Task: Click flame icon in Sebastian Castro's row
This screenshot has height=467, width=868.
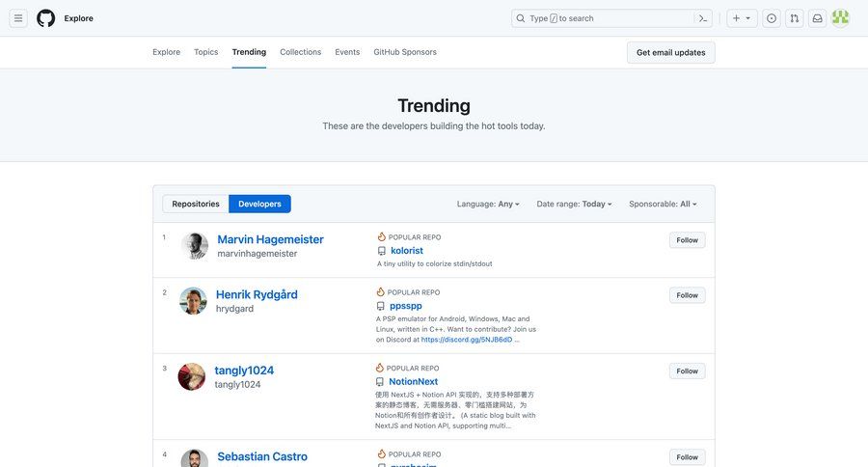Action: 381,453
